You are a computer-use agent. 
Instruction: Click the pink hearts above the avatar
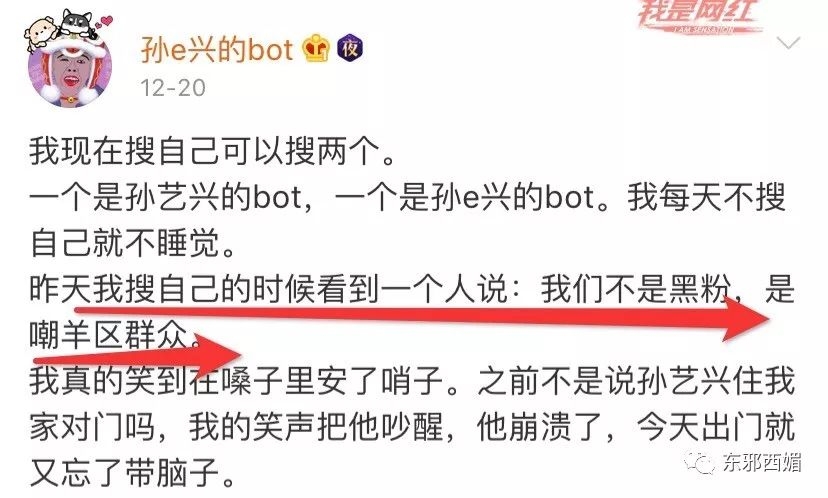pyautogui.click(x=104, y=23)
